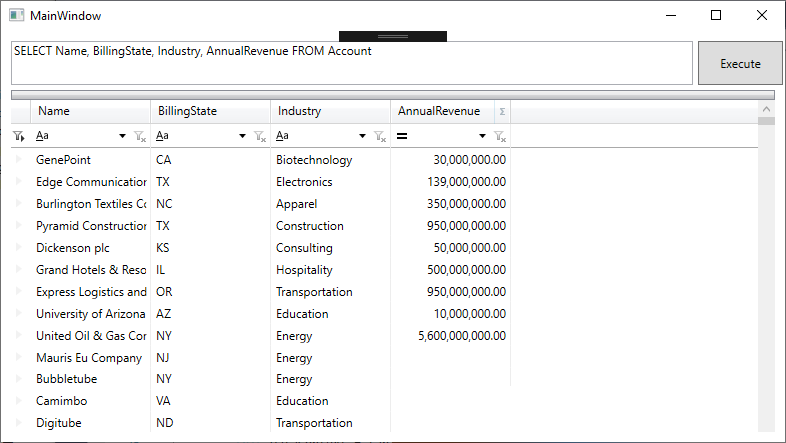Clear the AnnualRevenue column filter
The height and width of the screenshot is (443, 786).
click(500, 136)
